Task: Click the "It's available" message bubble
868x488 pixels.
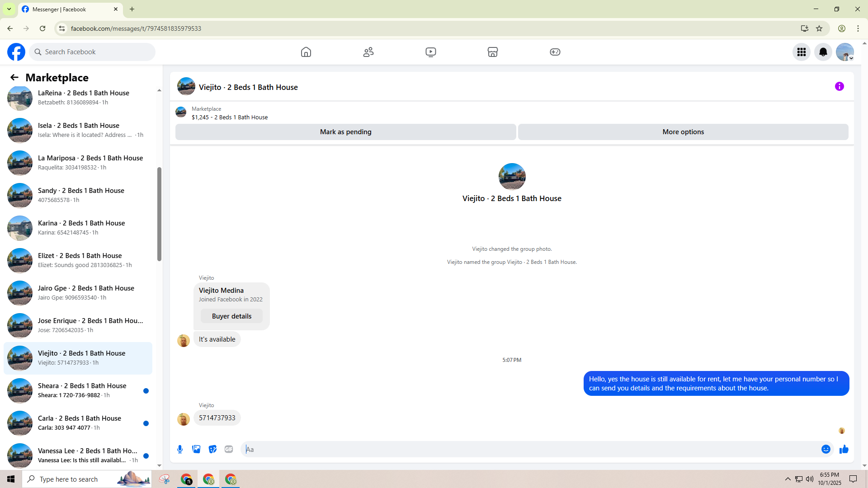Action: coord(217,339)
